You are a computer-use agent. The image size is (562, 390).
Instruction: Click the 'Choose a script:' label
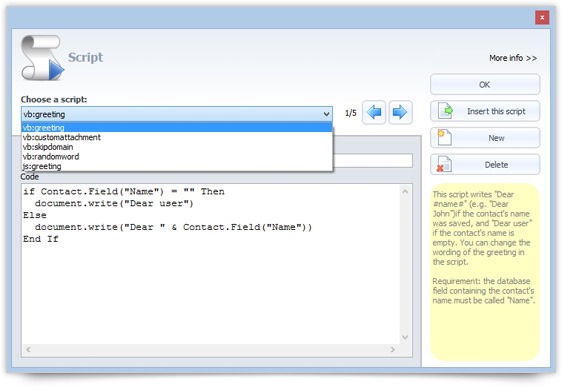point(54,99)
